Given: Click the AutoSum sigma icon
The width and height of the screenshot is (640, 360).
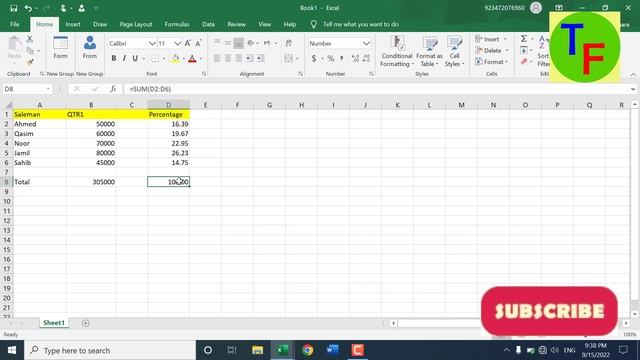Looking at the screenshot, I should [x=524, y=39].
